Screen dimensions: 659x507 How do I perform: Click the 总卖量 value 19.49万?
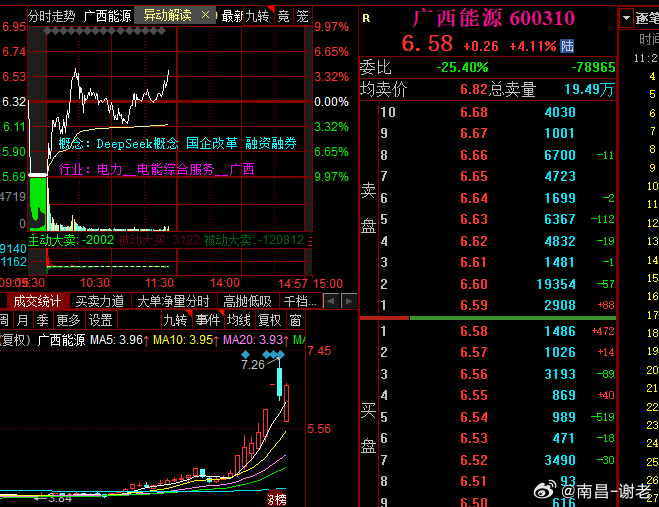589,90
